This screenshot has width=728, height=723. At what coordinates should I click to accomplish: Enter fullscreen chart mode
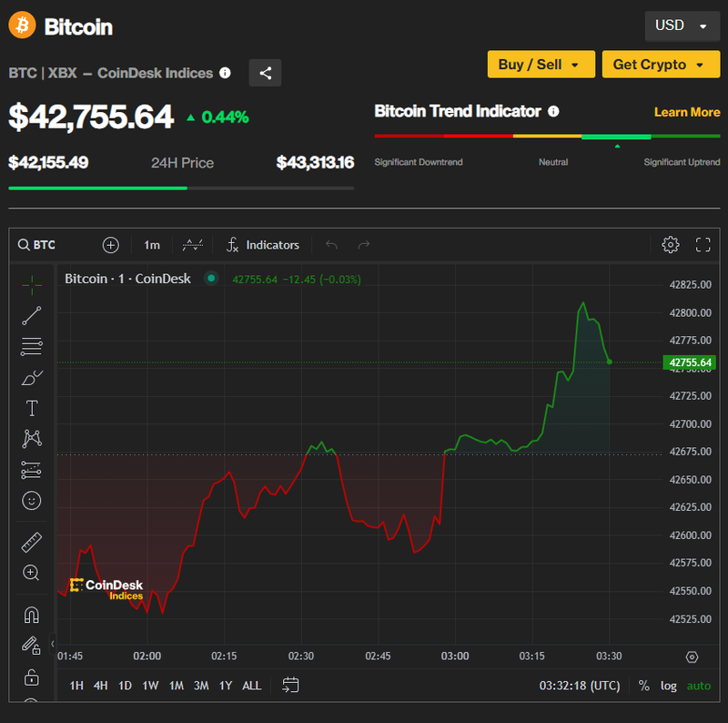point(703,244)
